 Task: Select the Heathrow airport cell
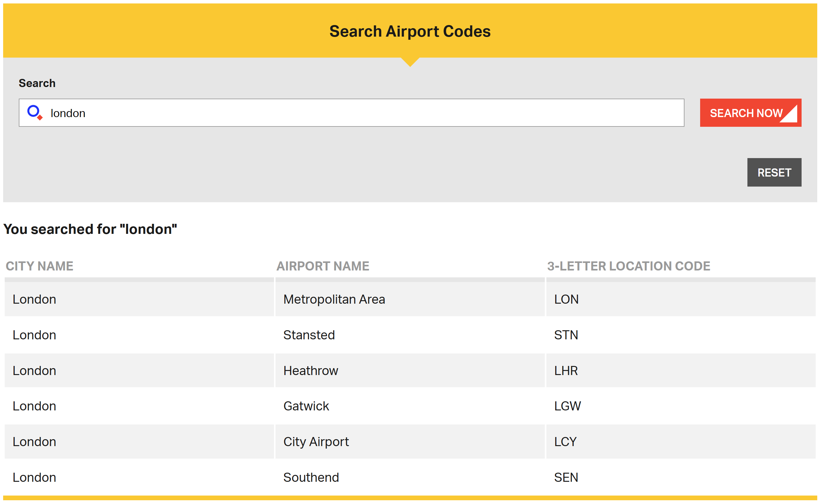coord(310,371)
